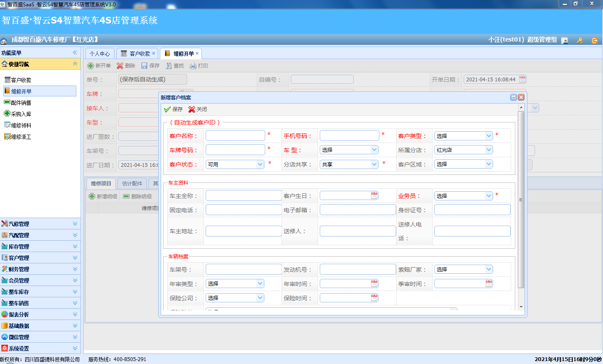Open calendar for 客户生日 field

[374, 195]
